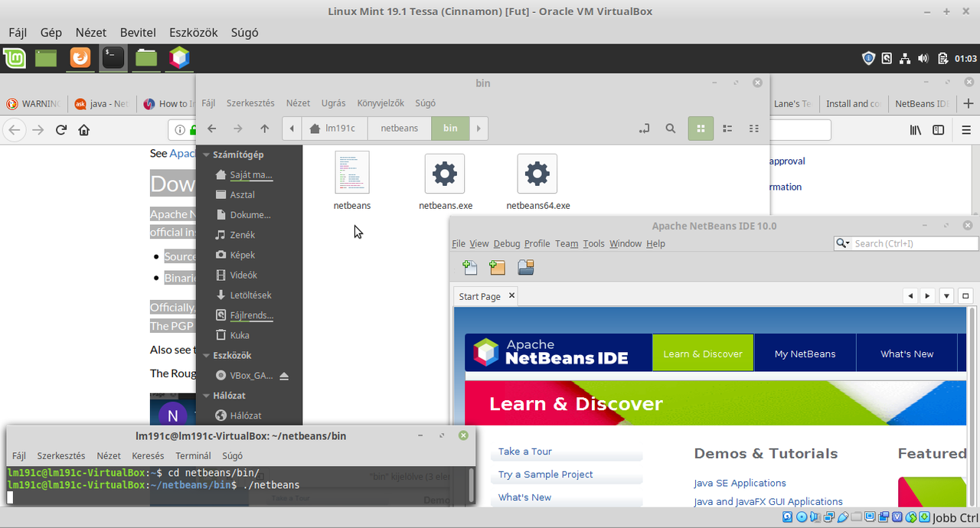
Task: Toggle location entry in file manager toolbar
Action: click(644, 129)
